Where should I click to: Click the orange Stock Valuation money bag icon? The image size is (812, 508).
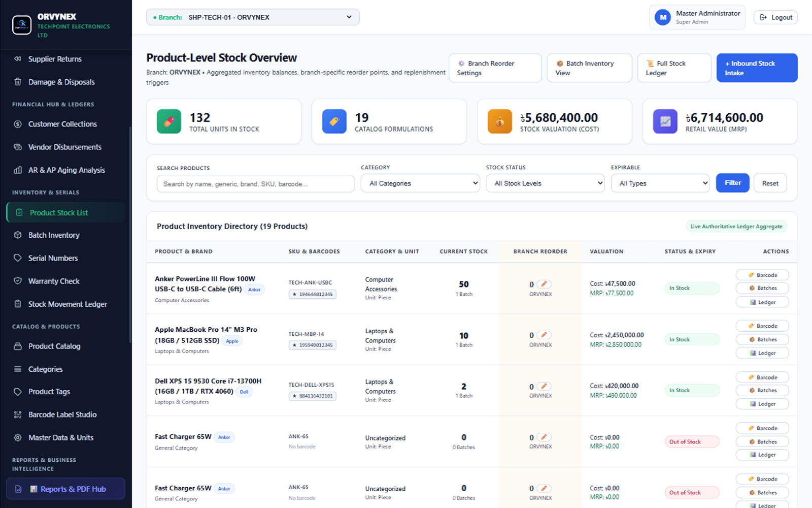pos(500,121)
